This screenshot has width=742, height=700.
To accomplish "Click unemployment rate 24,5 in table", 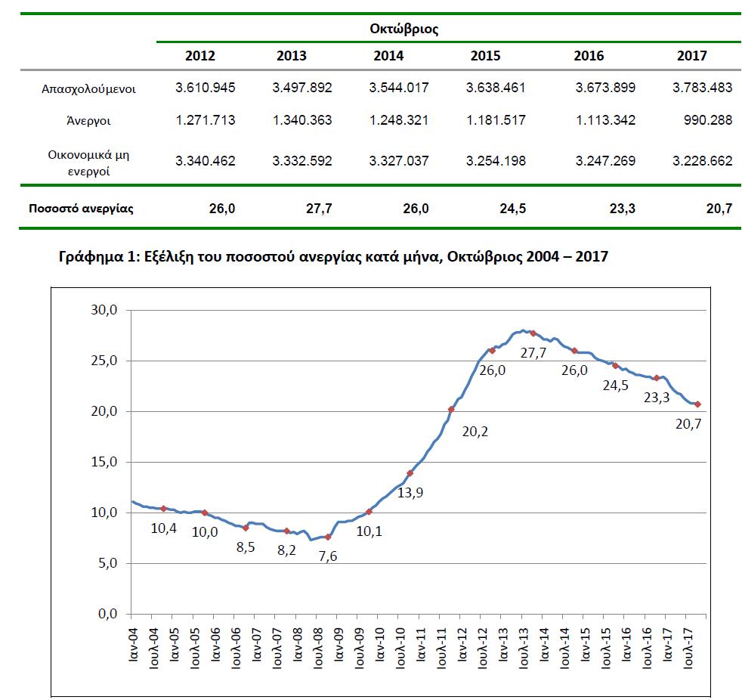I will pos(513,209).
